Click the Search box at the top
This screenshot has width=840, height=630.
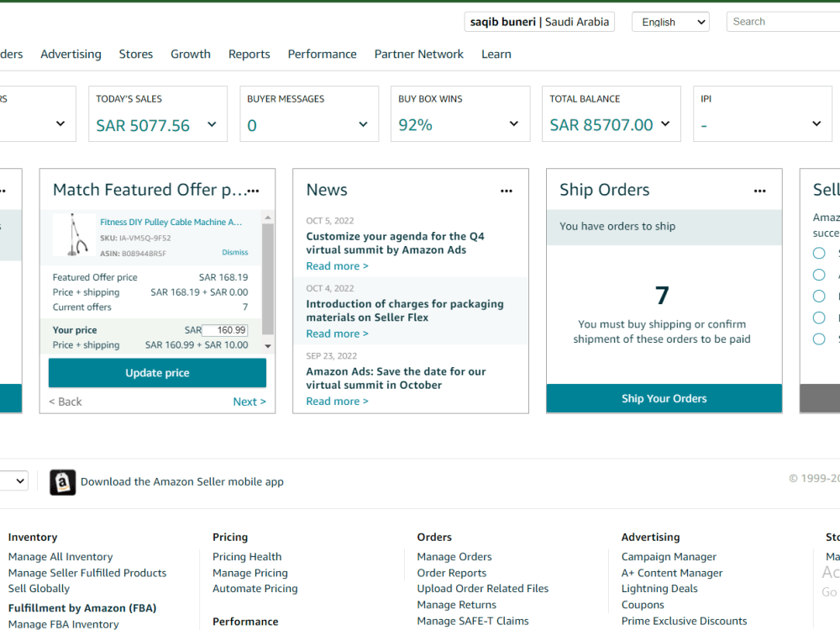tap(783, 22)
